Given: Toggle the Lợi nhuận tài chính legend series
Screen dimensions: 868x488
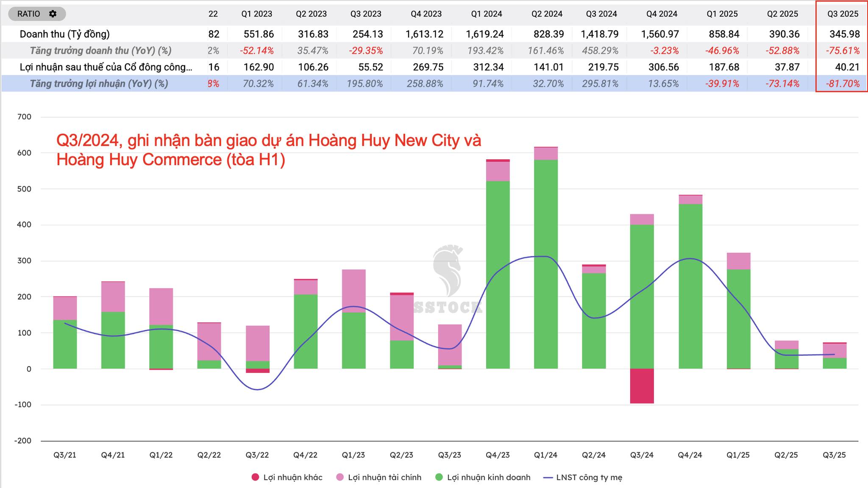Looking at the screenshot, I should pyautogui.click(x=384, y=477).
